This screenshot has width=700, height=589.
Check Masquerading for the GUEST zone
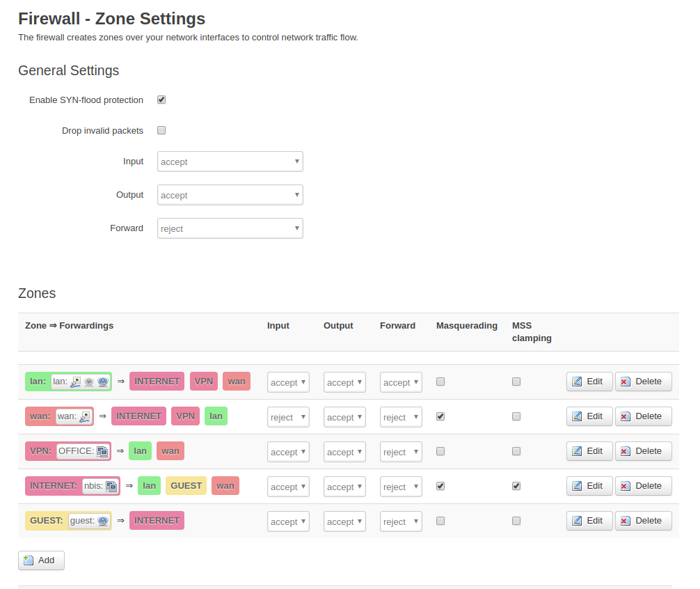(x=440, y=521)
